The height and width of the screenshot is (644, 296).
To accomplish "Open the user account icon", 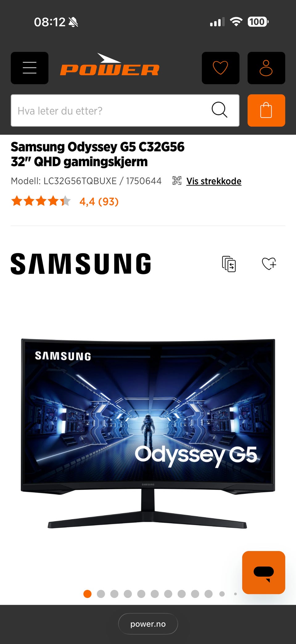I will pyautogui.click(x=266, y=68).
